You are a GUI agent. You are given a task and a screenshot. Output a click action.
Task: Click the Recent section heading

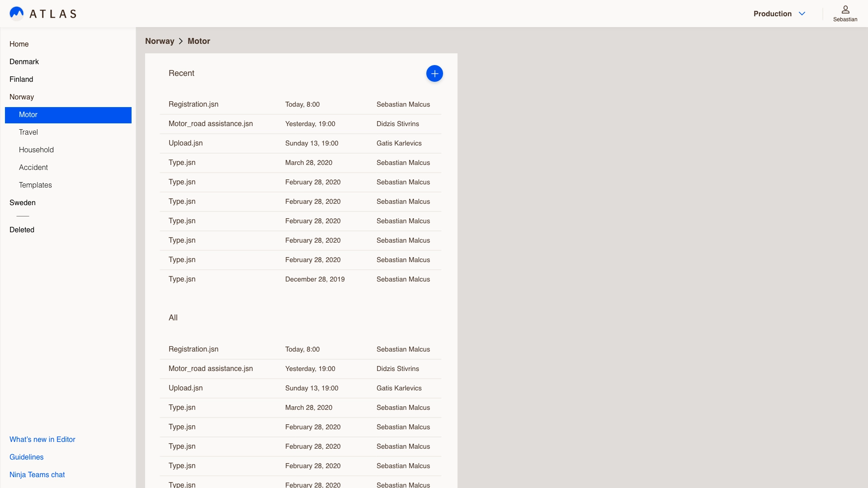(x=181, y=73)
